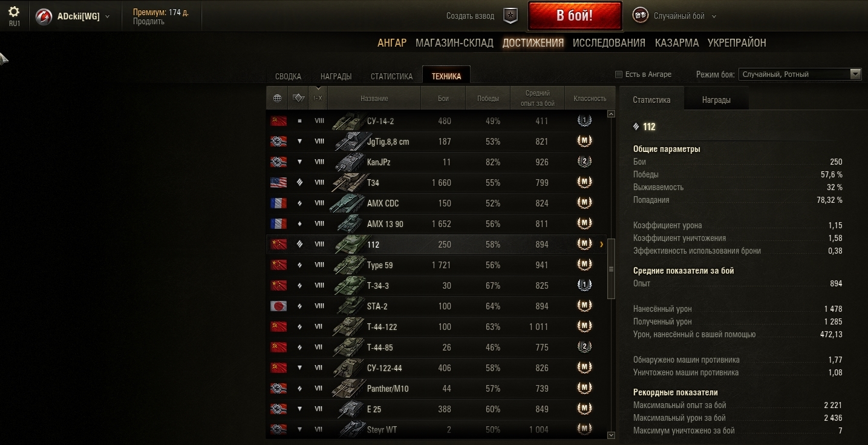Click the platoon star badge icon
The width and height of the screenshot is (868, 445).
[x=511, y=16]
